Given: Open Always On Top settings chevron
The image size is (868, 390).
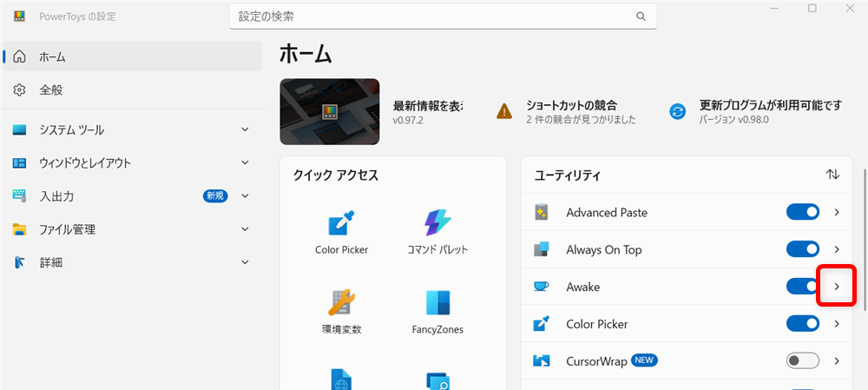Looking at the screenshot, I should pos(837,249).
